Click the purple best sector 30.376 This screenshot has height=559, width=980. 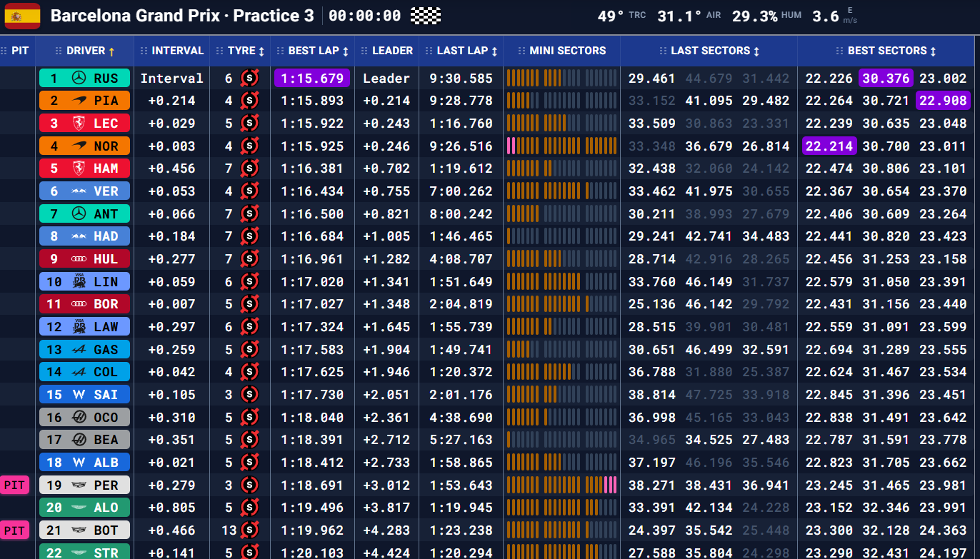point(886,78)
